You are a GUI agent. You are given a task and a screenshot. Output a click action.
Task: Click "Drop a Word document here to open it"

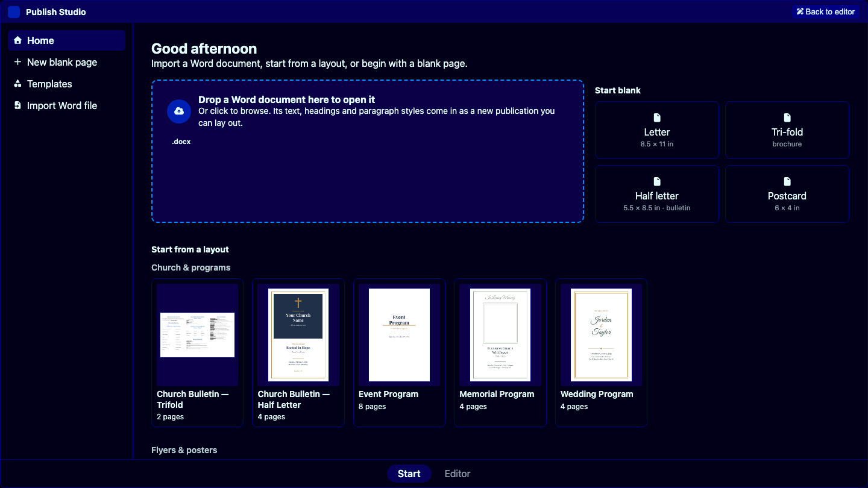287,99
